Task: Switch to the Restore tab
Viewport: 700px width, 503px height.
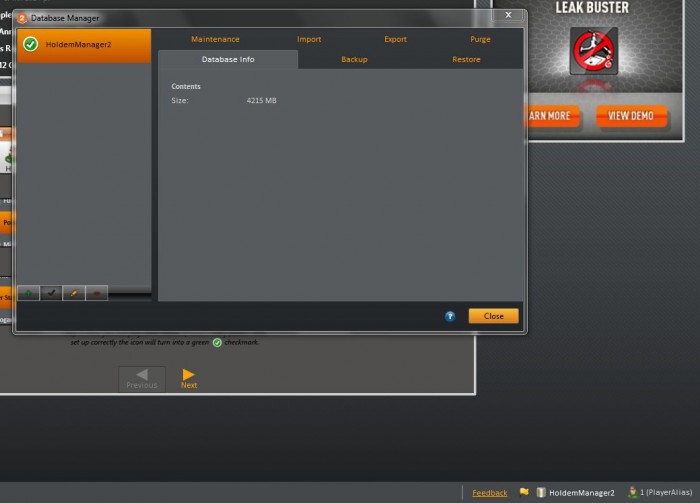Action: coord(467,59)
